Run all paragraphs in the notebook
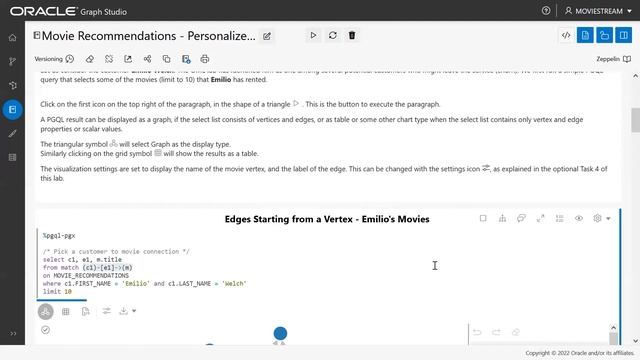 [x=313, y=36]
